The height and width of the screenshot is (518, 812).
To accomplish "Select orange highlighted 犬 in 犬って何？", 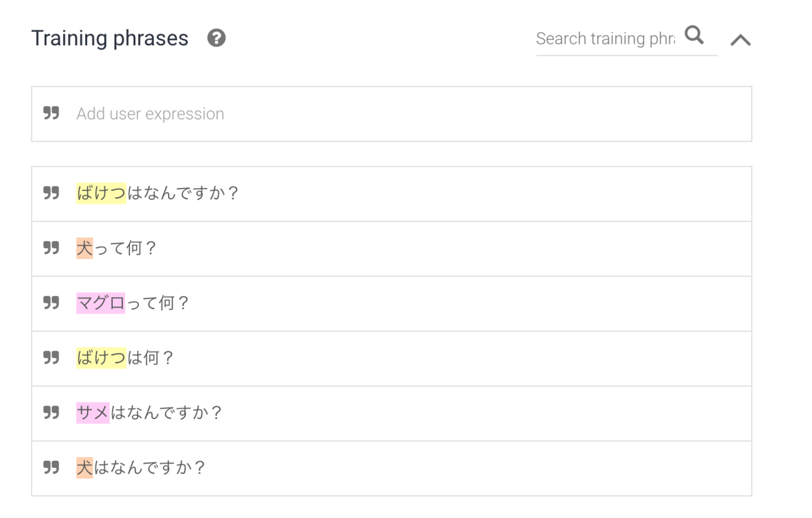I will (84, 248).
